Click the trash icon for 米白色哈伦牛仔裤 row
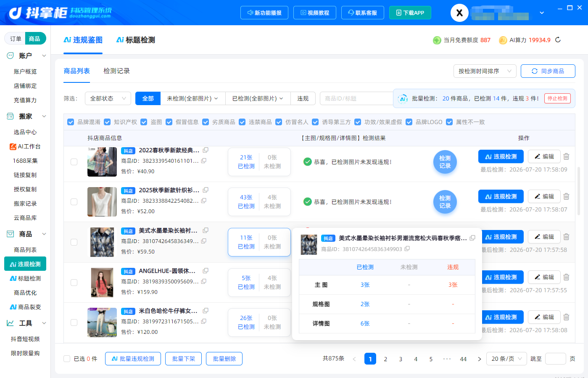The image size is (588, 378). (566, 317)
